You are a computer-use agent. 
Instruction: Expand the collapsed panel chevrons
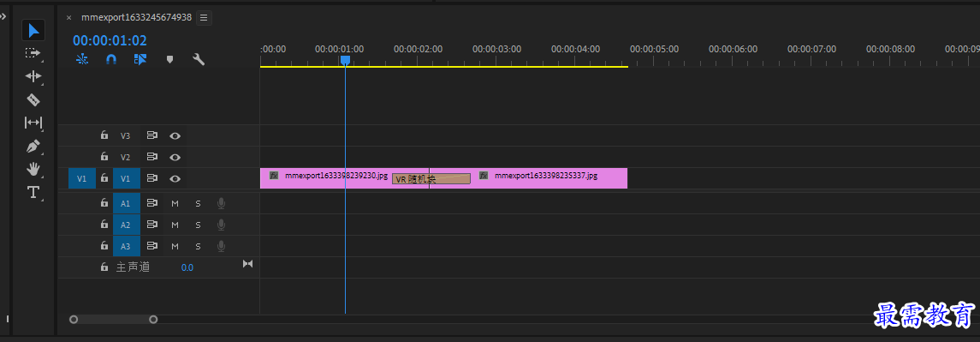[3, 17]
